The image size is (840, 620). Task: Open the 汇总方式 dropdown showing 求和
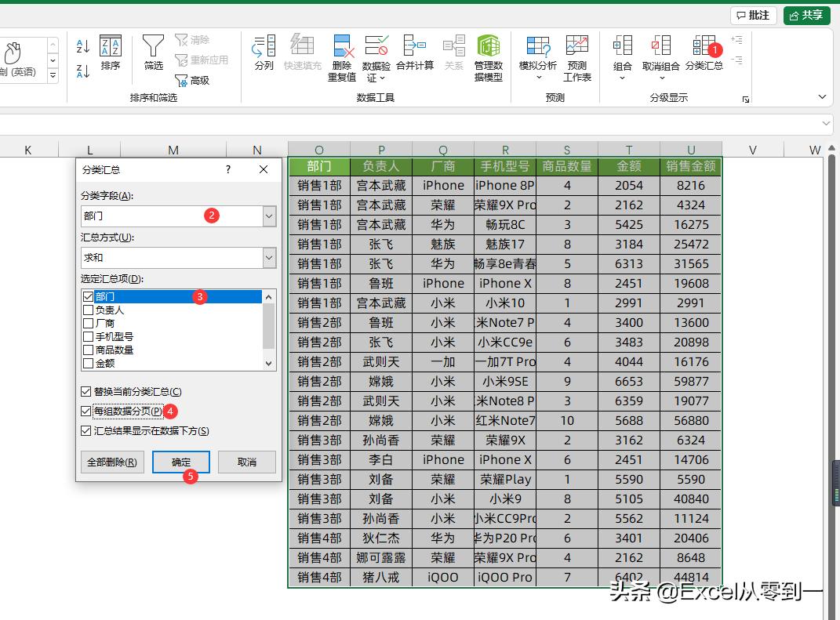(267, 259)
